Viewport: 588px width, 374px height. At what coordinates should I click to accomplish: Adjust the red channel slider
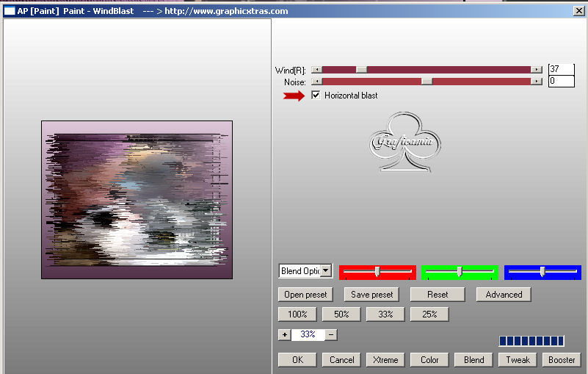(x=377, y=273)
